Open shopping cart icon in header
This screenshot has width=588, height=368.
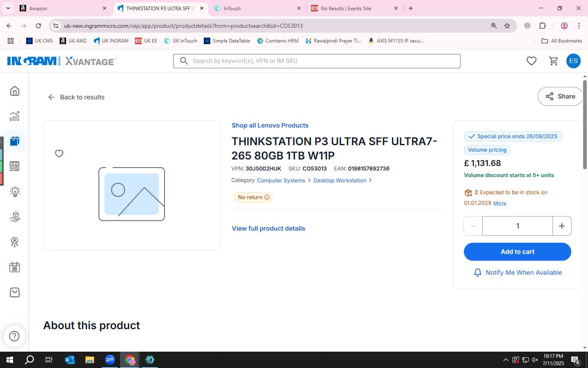(x=553, y=61)
